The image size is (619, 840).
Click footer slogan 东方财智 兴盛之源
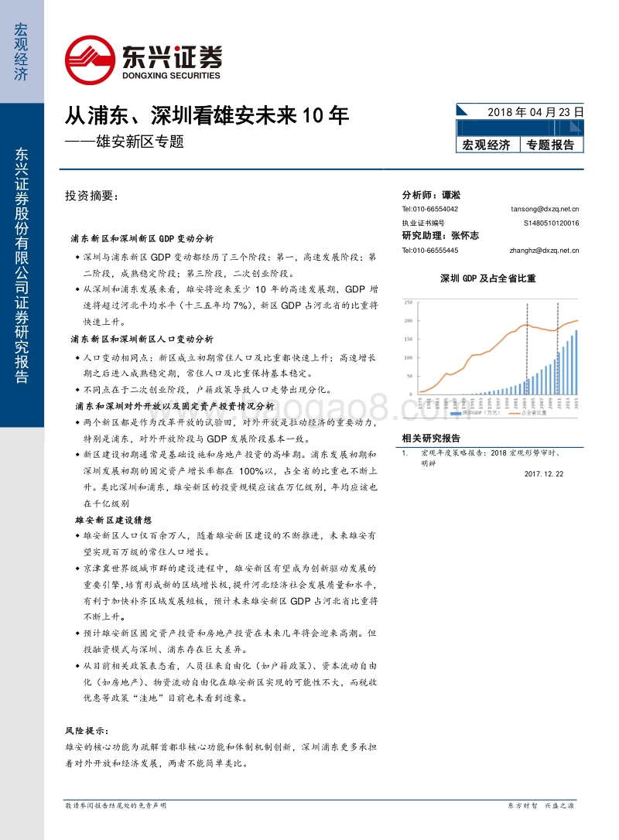pos(540,806)
